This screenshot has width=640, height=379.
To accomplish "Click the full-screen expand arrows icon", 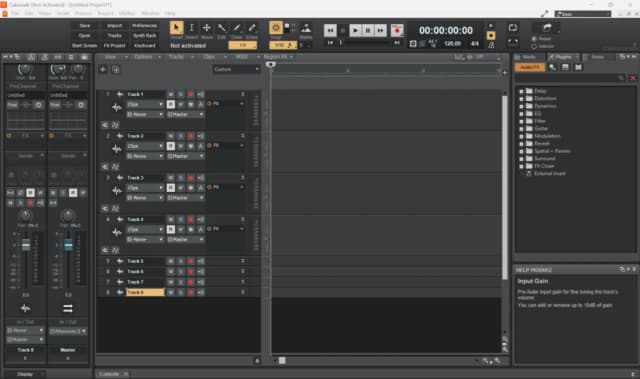I will coord(513,42).
